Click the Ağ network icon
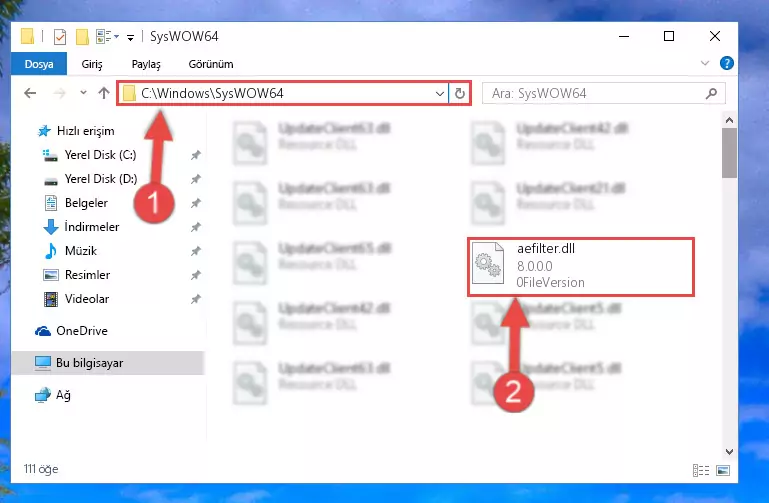This screenshot has height=503, width=769. [x=43, y=395]
